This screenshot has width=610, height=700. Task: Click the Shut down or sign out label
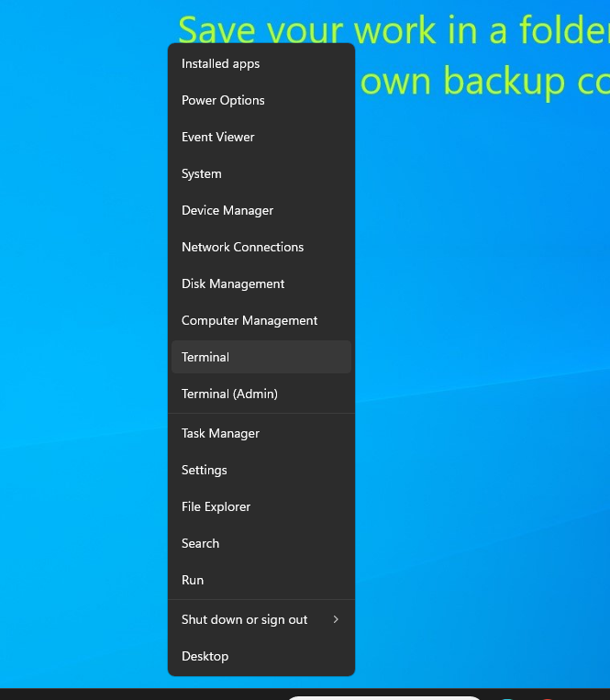coord(245,619)
